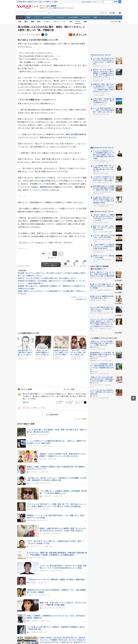Open recommended article レーシック手術でトラック運転手
Screen dimensions: 138x644
tap(56, 442)
